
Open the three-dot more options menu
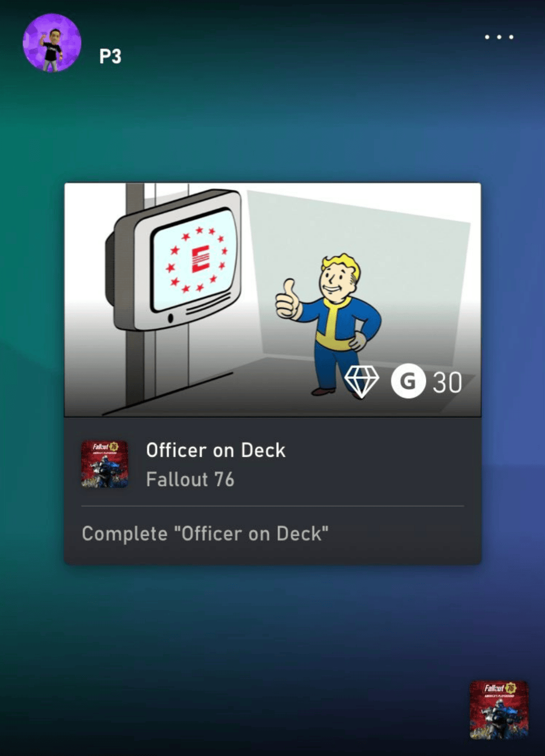click(x=499, y=37)
